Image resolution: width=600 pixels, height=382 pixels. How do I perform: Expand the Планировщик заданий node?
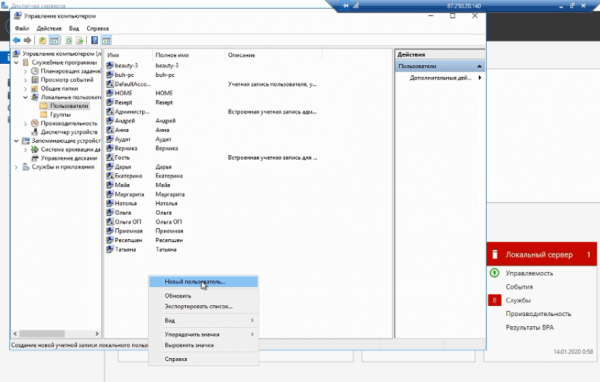(25, 71)
